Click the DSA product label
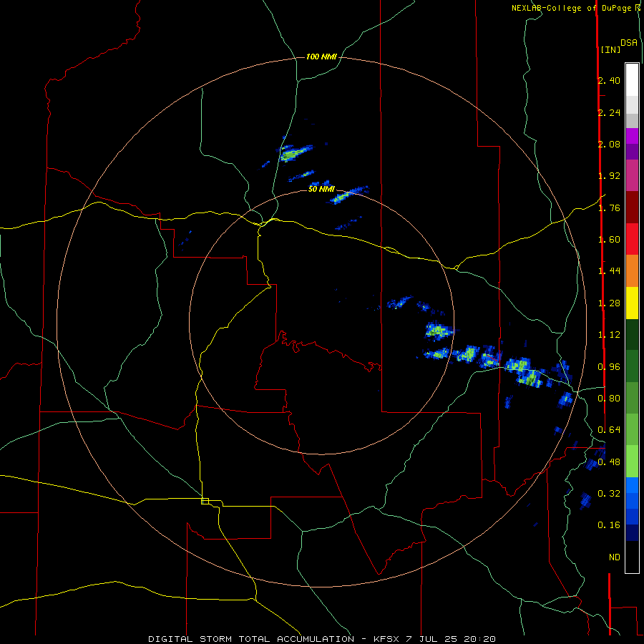Screen dimensions: 644x644 (x=629, y=43)
